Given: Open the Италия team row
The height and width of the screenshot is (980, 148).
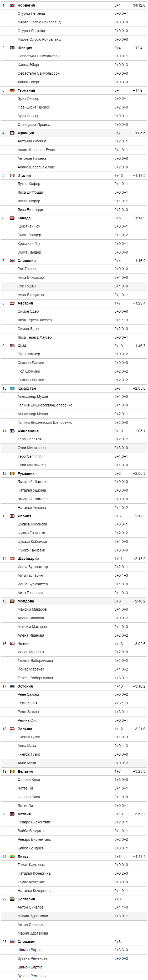Looking at the screenshot, I should 74,176.
